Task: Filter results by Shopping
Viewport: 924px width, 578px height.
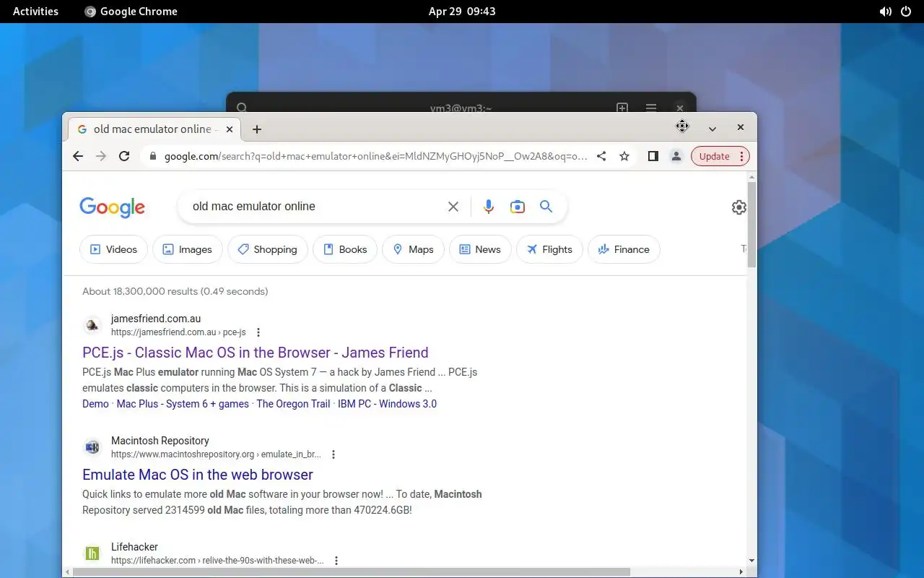Action: [x=268, y=249]
